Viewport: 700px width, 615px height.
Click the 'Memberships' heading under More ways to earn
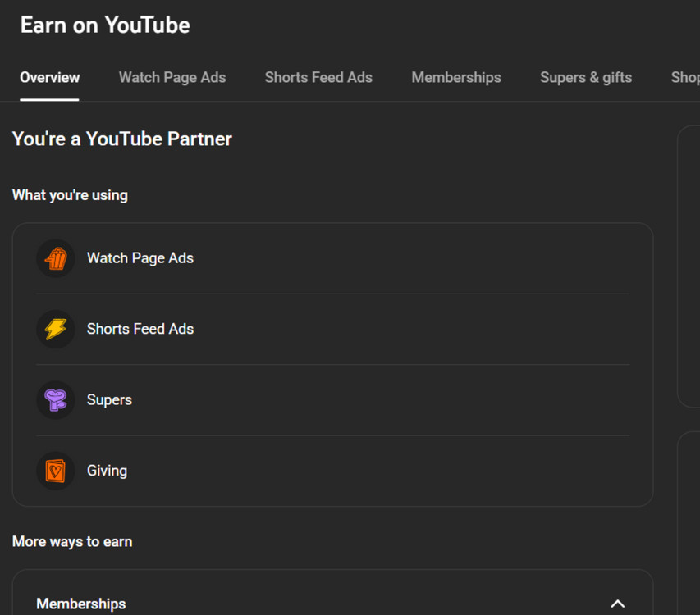point(80,604)
